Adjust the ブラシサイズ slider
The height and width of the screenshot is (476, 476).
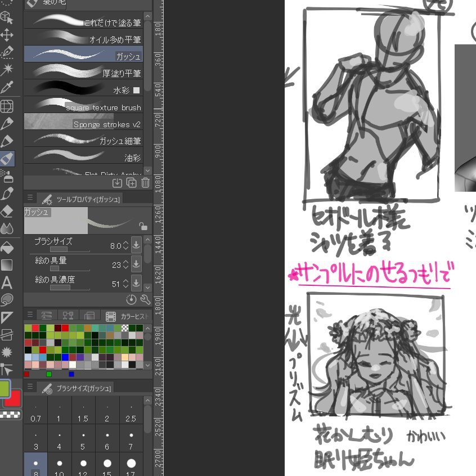click(70, 249)
